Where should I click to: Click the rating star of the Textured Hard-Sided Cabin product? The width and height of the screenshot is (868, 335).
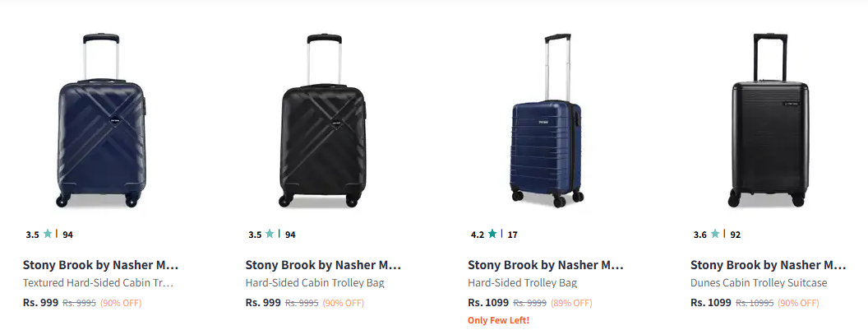(x=48, y=235)
